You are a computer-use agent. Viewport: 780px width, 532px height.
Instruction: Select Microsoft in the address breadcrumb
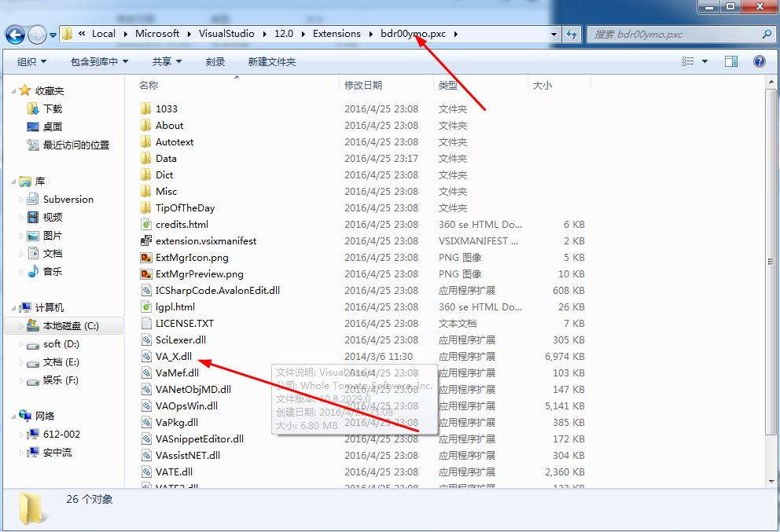pos(156,34)
